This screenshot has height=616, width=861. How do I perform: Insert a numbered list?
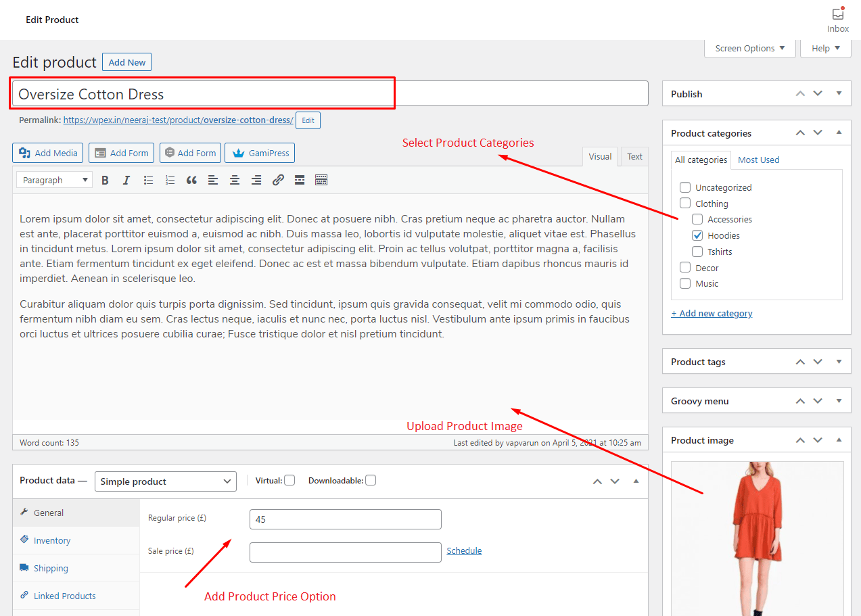(x=170, y=180)
